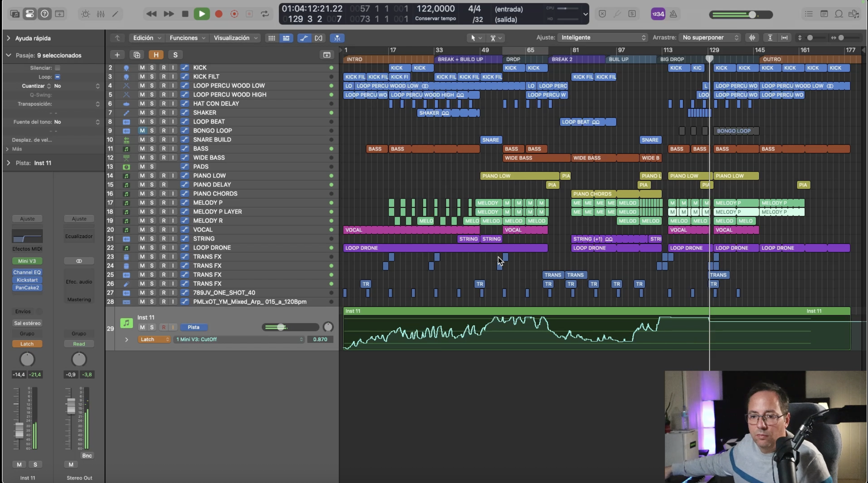
Task: Expand the Más section in inspector
Action: 8,149
